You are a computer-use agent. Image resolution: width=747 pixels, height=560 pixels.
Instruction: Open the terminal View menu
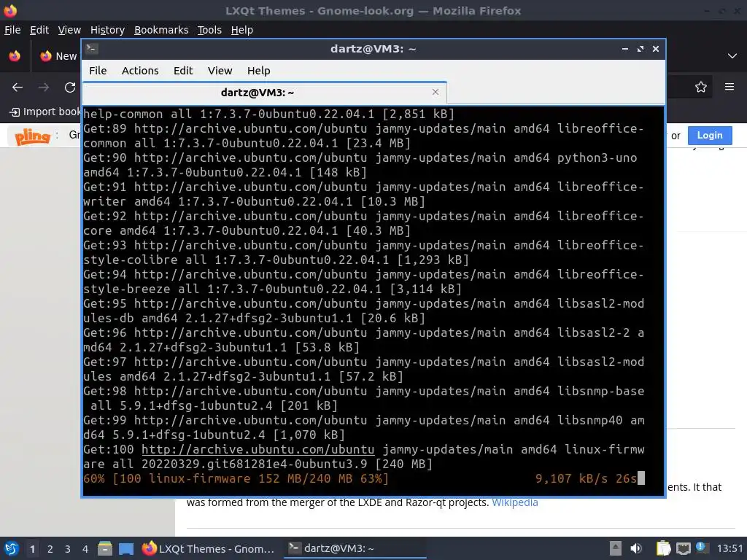click(220, 71)
